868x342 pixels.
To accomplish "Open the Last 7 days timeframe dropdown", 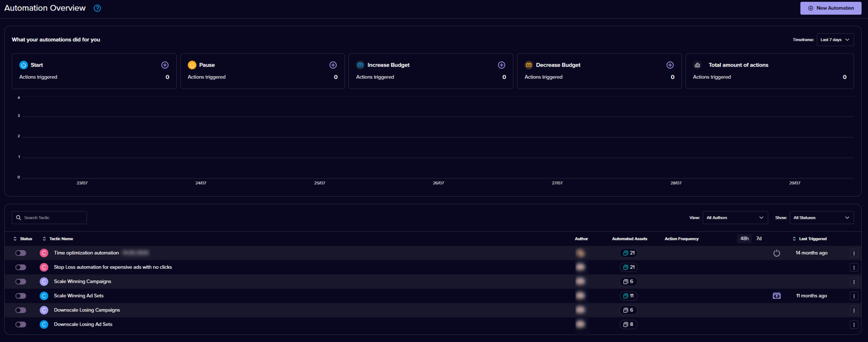I will (x=835, y=40).
